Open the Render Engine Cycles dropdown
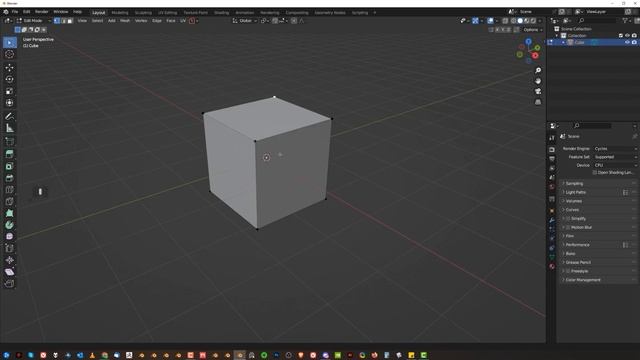The image size is (640, 360). tap(615, 149)
